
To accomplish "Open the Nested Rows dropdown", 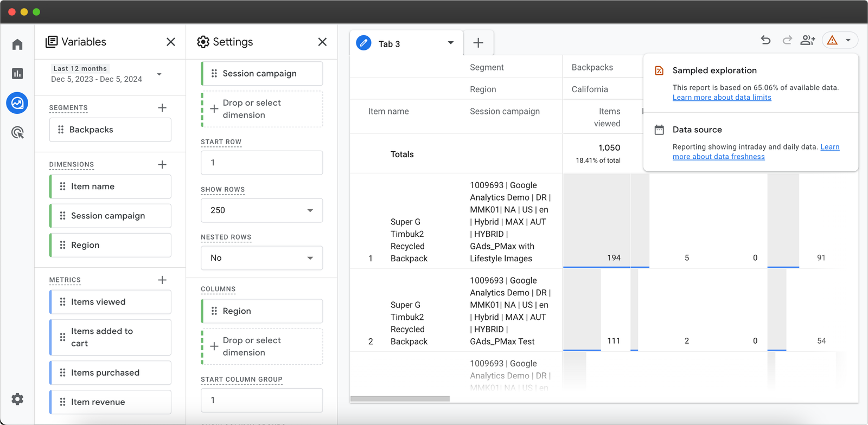I will click(x=261, y=258).
